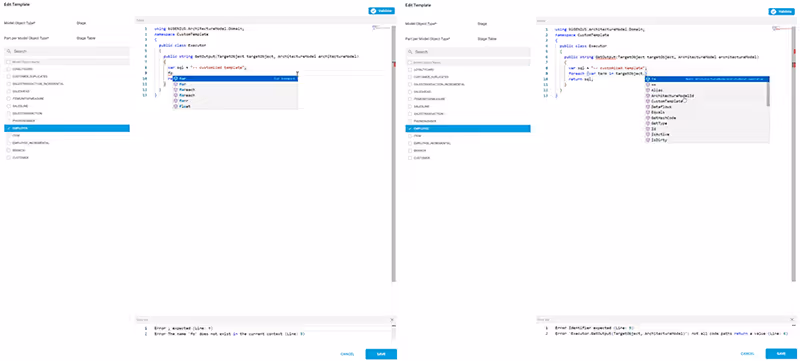
Task: Check EMPLOYEE_INCREMENTAL in the left list
Action: point(8,143)
